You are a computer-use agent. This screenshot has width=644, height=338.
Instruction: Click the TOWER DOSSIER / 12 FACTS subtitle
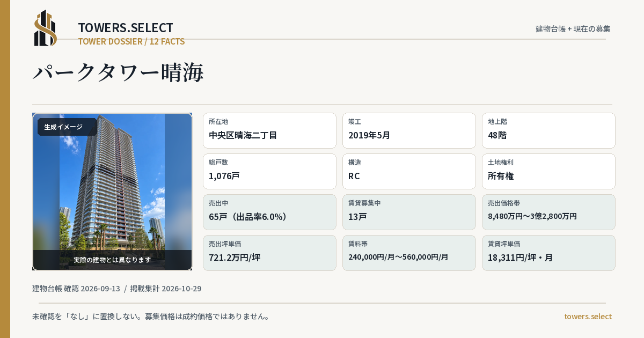(131, 41)
